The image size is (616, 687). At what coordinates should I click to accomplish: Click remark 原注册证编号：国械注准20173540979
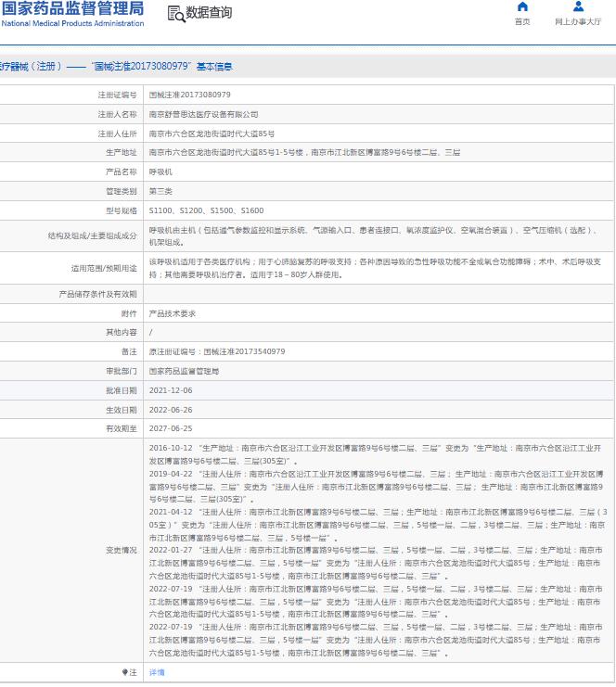(217, 351)
